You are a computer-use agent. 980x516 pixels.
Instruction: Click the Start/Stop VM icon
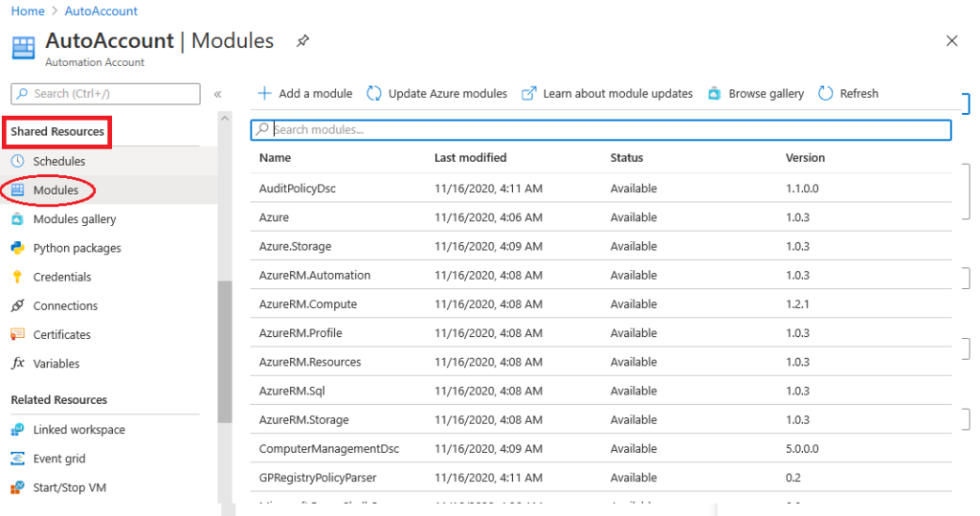coord(17,487)
